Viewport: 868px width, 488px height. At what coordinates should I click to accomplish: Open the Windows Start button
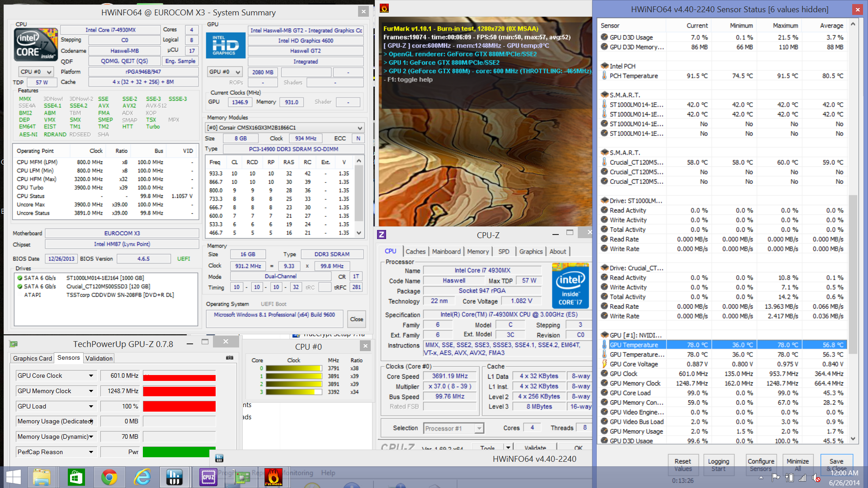pyautogui.click(x=14, y=477)
